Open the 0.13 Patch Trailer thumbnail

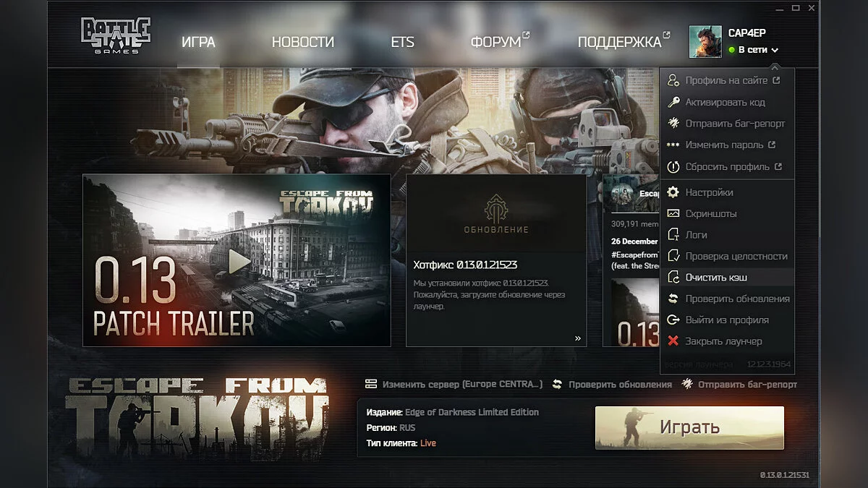coord(237,260)
